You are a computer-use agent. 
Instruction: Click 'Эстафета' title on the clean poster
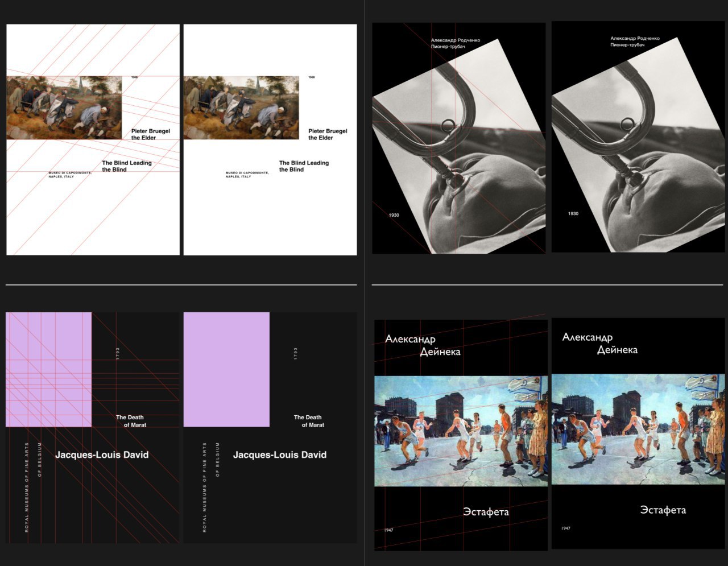tap(663, 510)
